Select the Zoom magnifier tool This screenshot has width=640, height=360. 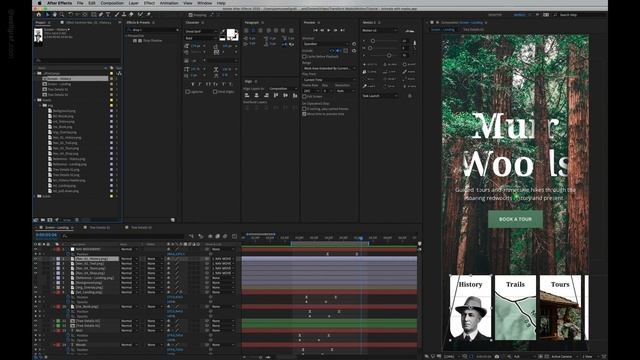(62, 15)
